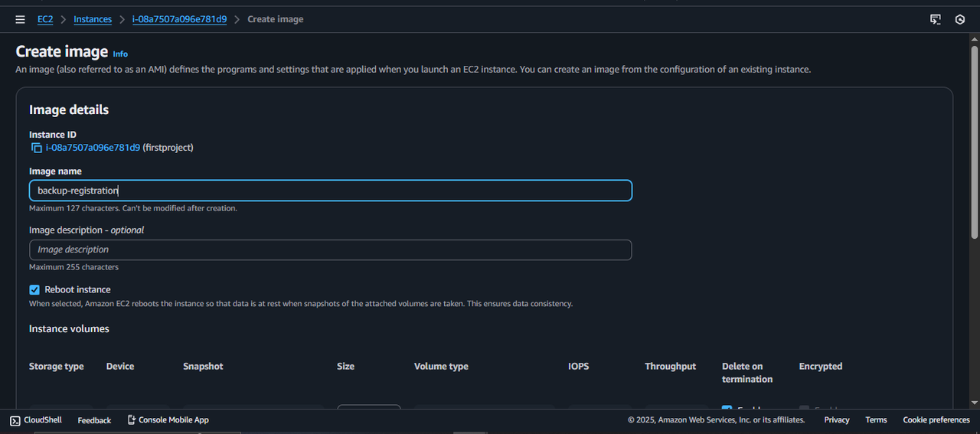The width and height of the screenshot is (980, 434).
Task: Go to the EC2 breadcrumb
Action: point(45,19)
